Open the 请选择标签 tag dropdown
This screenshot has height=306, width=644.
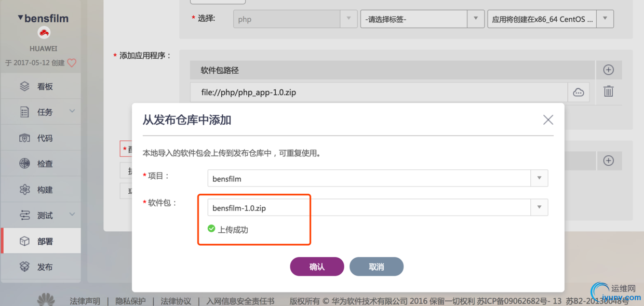pyautogui.click(x=475, y=19)
